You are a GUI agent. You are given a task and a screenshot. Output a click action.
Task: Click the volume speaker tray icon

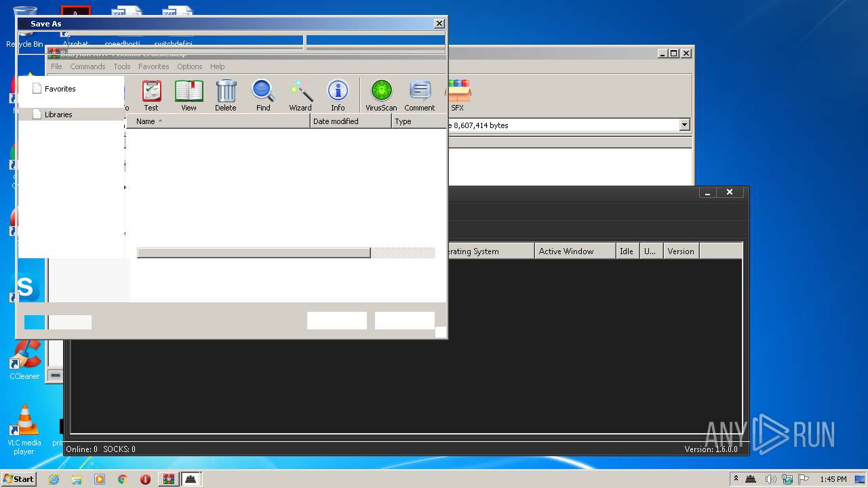(770, 479)
